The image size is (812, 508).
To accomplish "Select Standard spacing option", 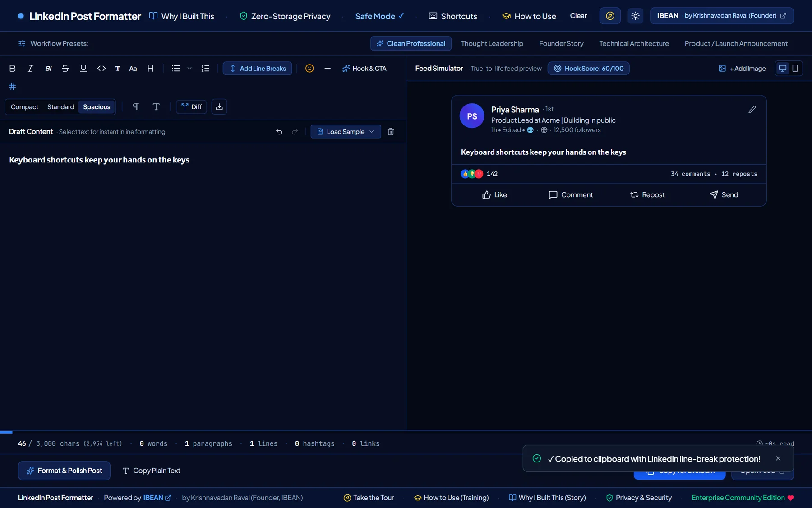I will point(60,107).
